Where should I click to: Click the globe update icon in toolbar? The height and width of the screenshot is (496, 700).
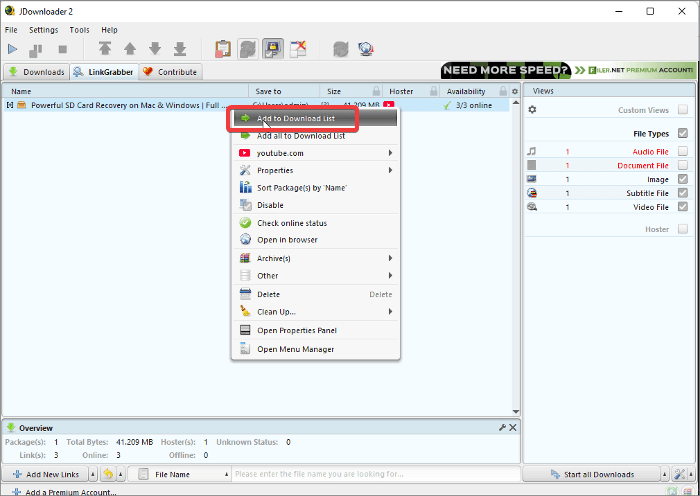click(366, 48)
